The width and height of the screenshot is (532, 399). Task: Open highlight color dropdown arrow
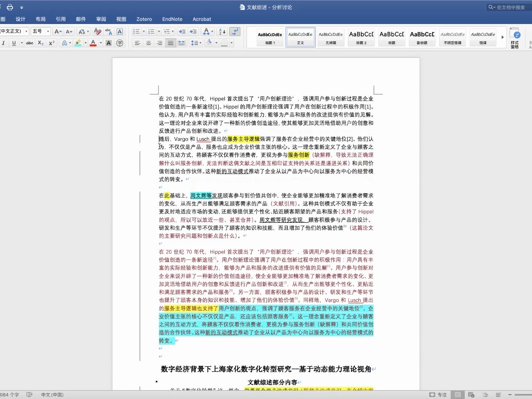(x=85, y=43)
